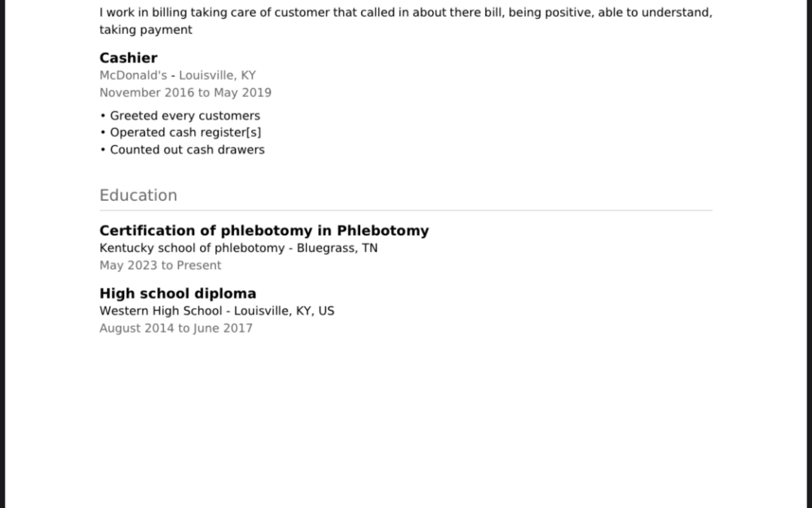
Task: Click the Kentucky school of phlebotomy text
Action: tap(192, 248)
